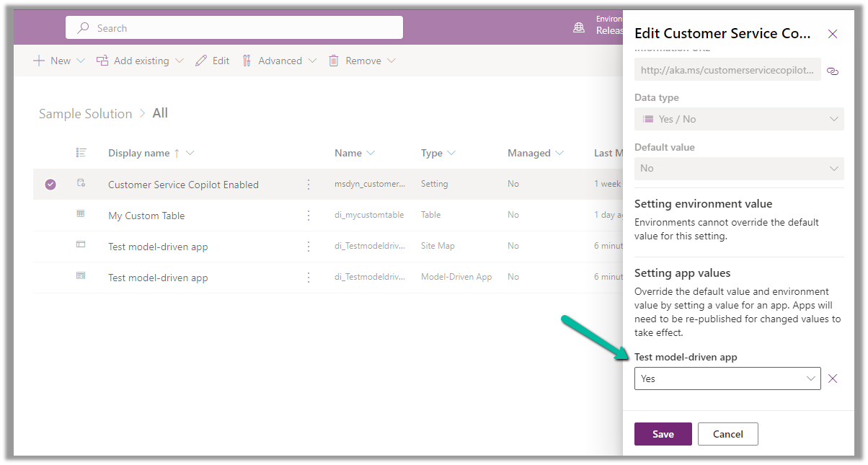Remove app value with X beside Yes dropdown
This screenshot has height=465, width=868.
coord(833,378)
